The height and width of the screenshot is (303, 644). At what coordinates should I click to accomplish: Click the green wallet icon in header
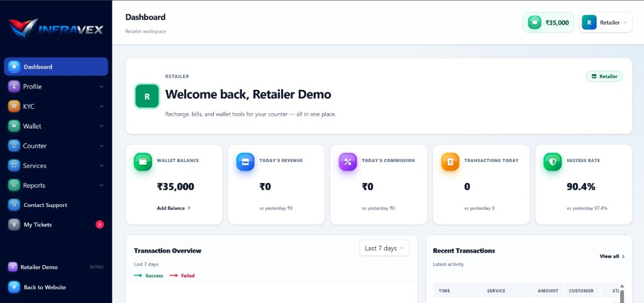click(535, 23)
